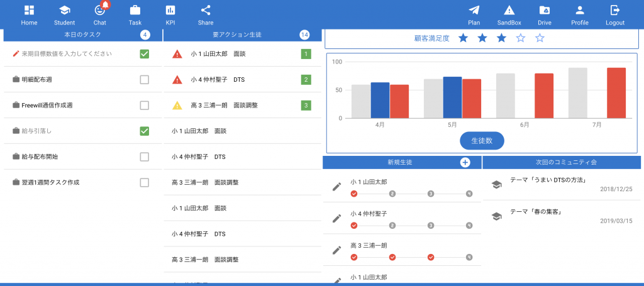644x286 pixels.
Task: Add new student with plus button
Action: [x=465, y=162]
